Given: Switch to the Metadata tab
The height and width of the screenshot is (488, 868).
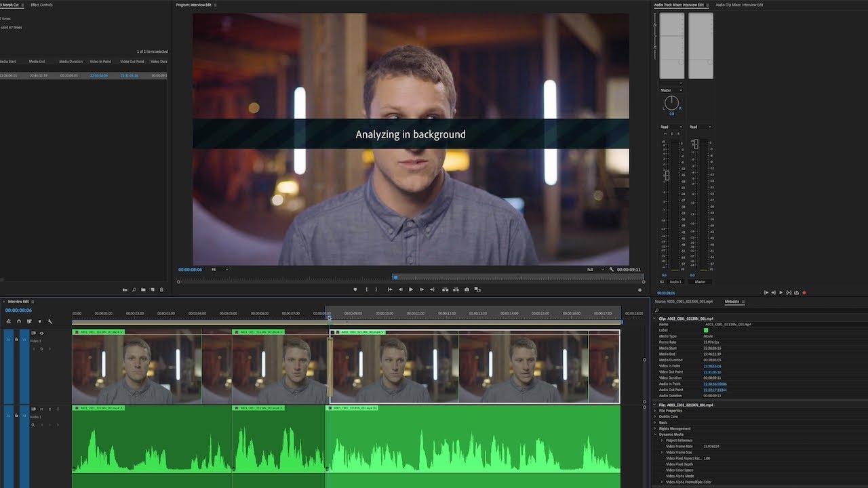Looking at the screenshot, I should tap(732, 302).
